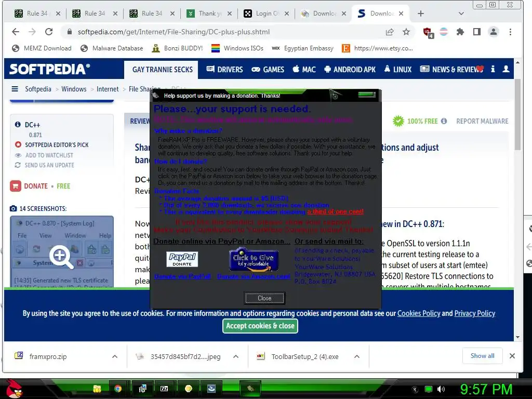This screenshot has width=532, height=399.
Task: Click the page vertical scrollbar thumb
Action: [x=517, y=115]
